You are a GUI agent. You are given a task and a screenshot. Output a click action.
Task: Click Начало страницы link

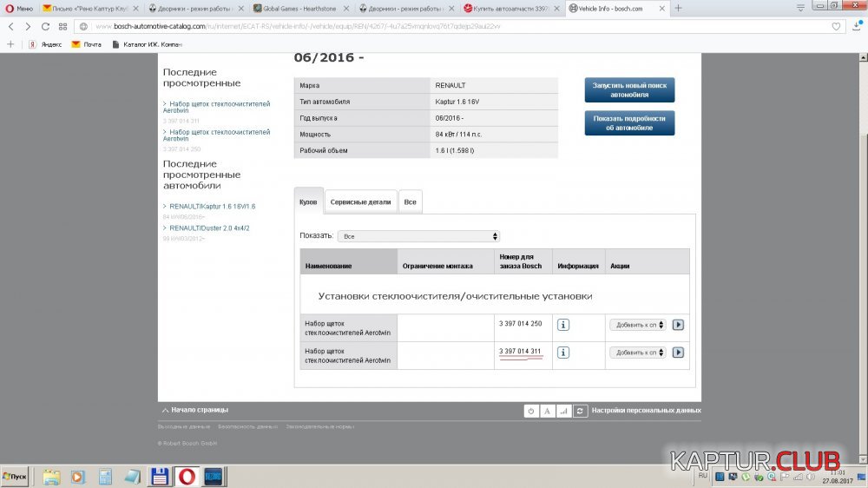pyautogui.click(x=195, y=410)
